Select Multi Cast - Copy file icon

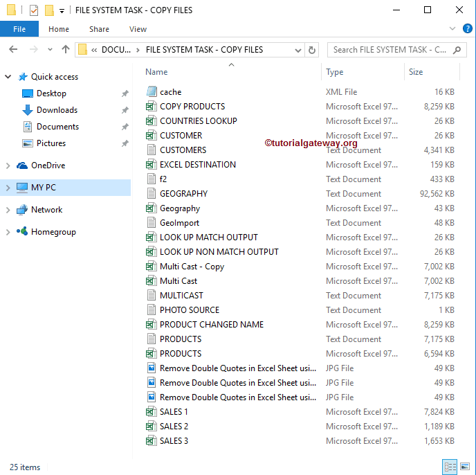pyautogui.click(x=152, y=266)
